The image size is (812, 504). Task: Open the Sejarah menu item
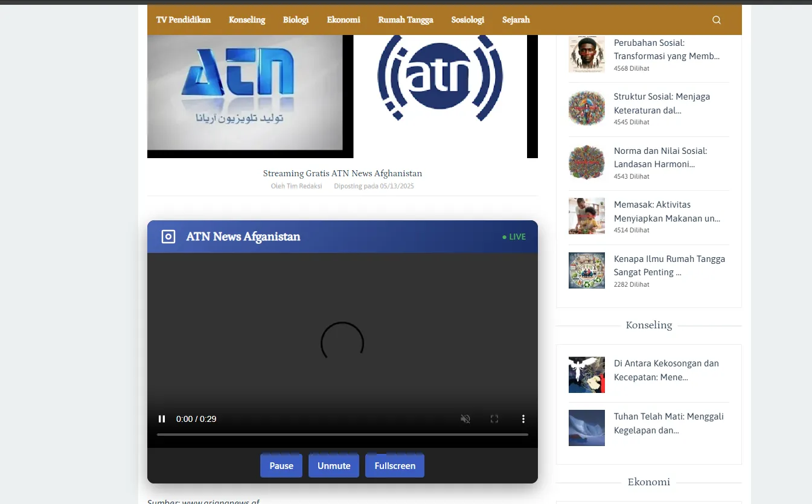coord(516,20)
